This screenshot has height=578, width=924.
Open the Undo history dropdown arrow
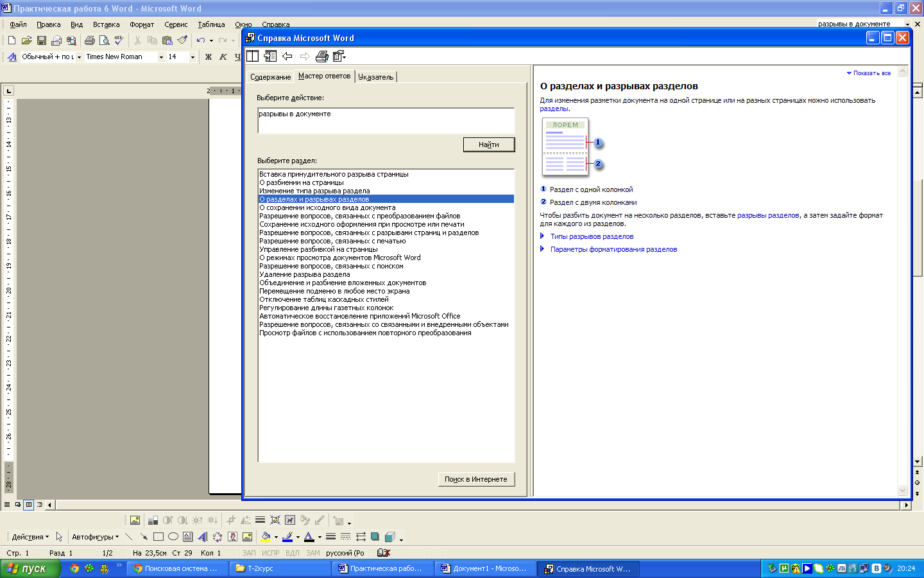(x=211, y=40)
